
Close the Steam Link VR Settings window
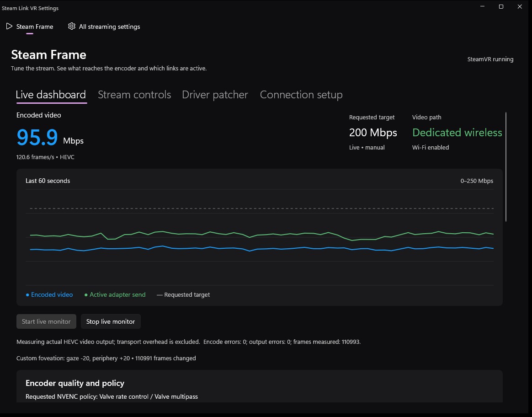tap(520, 6)
